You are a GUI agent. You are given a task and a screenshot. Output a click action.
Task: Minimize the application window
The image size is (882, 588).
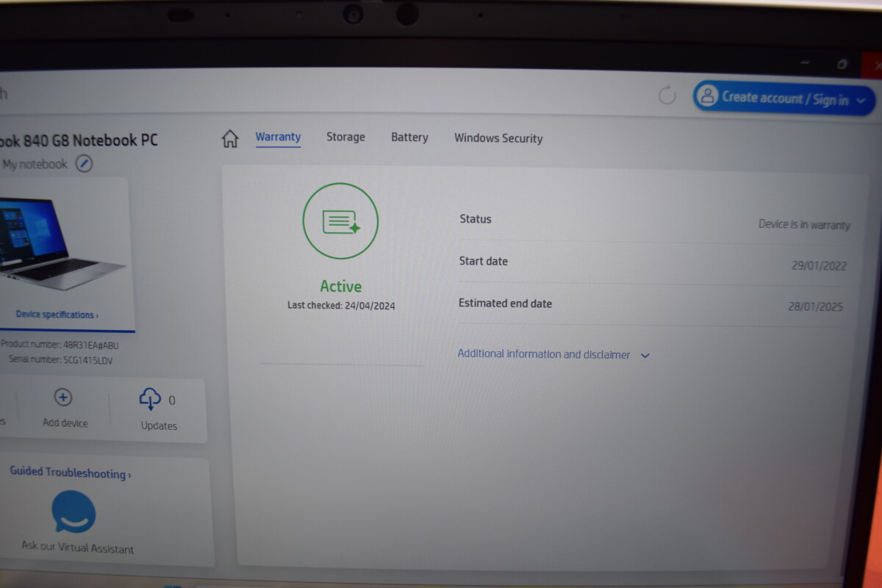click(x=806, y=63)
